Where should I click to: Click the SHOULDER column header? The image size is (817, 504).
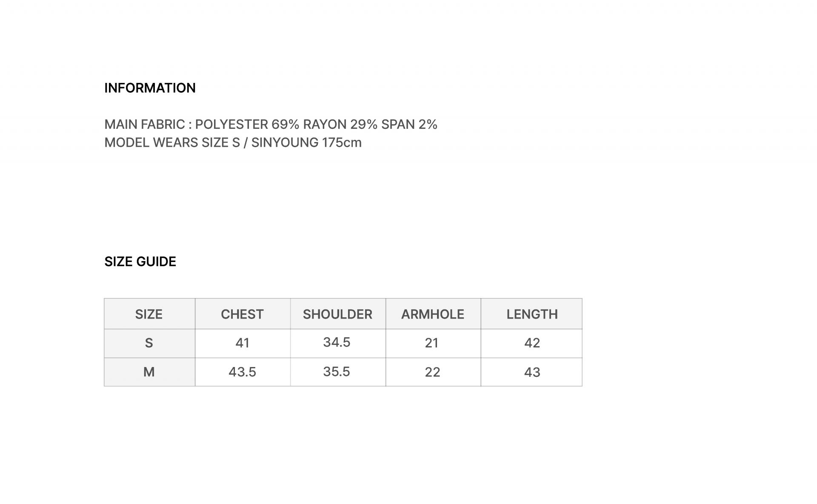coord(338,314)
